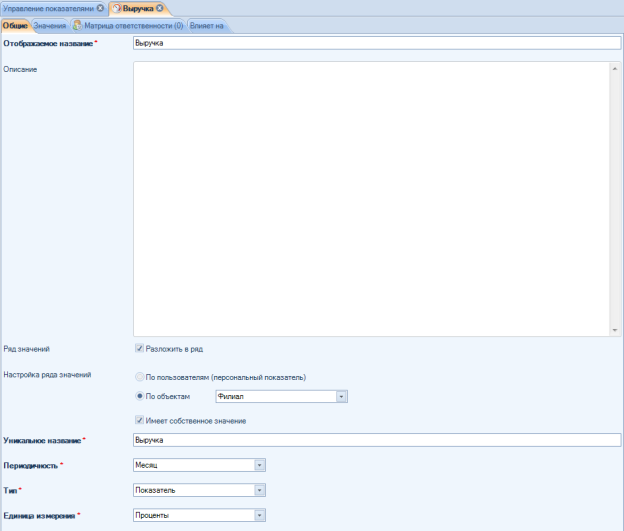Expand the Единица измерения dropdown
The width and height of the screenshot is (624, 531).
(x=260, y=515)
